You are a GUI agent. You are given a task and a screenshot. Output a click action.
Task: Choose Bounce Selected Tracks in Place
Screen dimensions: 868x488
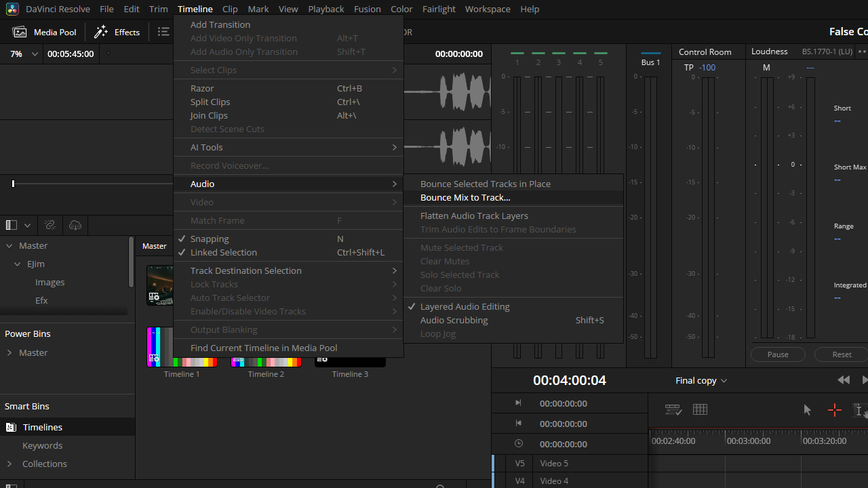click(513, 184)
